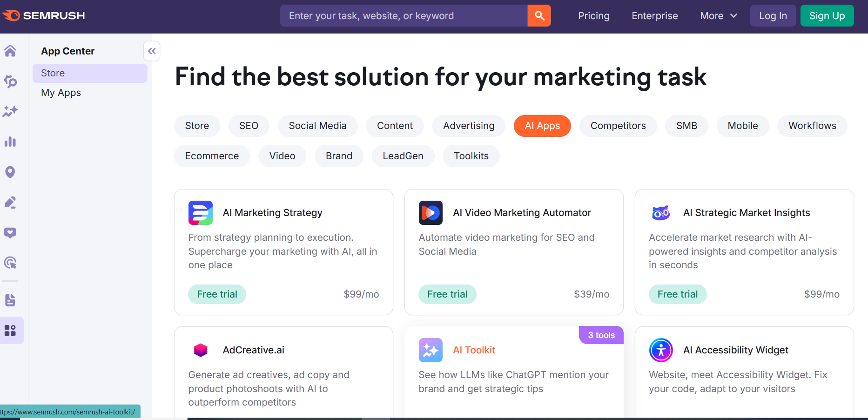The width and height of the screenshot is (868, 420).
Task: Select the Advertising category chip
Action: tap(469, 126)
